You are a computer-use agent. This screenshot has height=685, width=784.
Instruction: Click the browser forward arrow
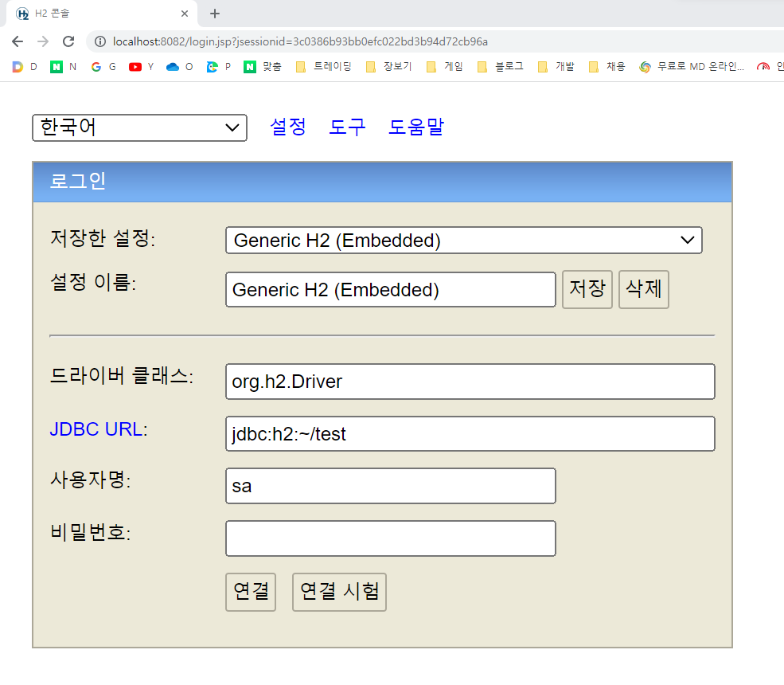[43, 41]
